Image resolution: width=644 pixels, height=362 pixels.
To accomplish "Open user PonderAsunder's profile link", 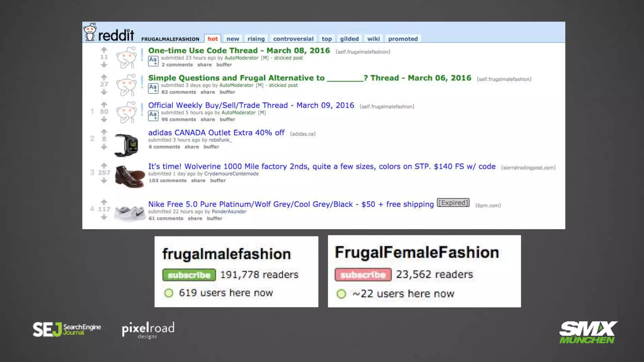I will [x=229, y=211].
